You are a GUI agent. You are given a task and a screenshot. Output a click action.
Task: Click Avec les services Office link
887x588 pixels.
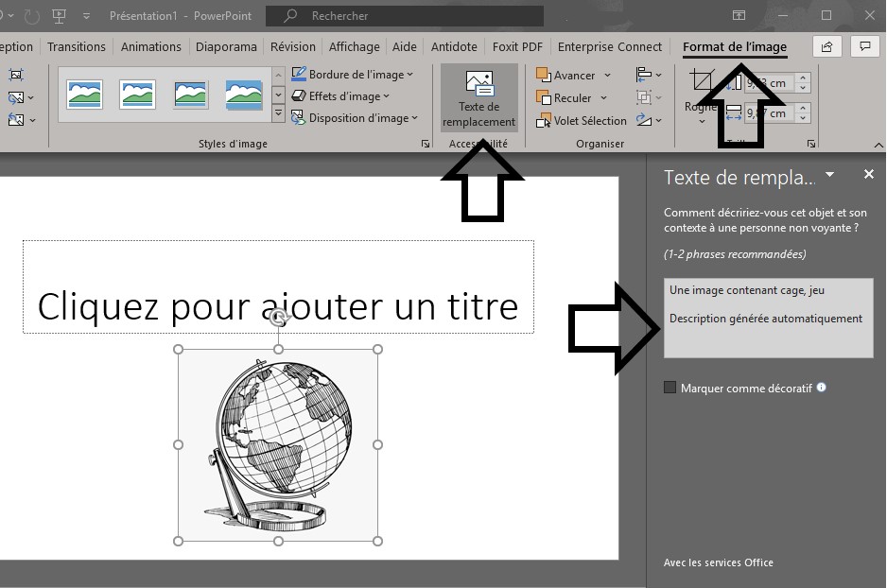717,562
